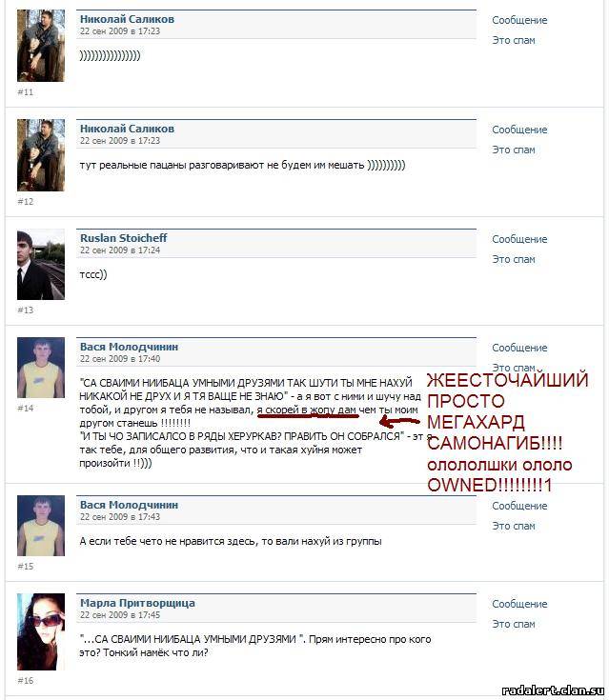Open Вася Молодчинин avatar in post #15

(41, 526)
